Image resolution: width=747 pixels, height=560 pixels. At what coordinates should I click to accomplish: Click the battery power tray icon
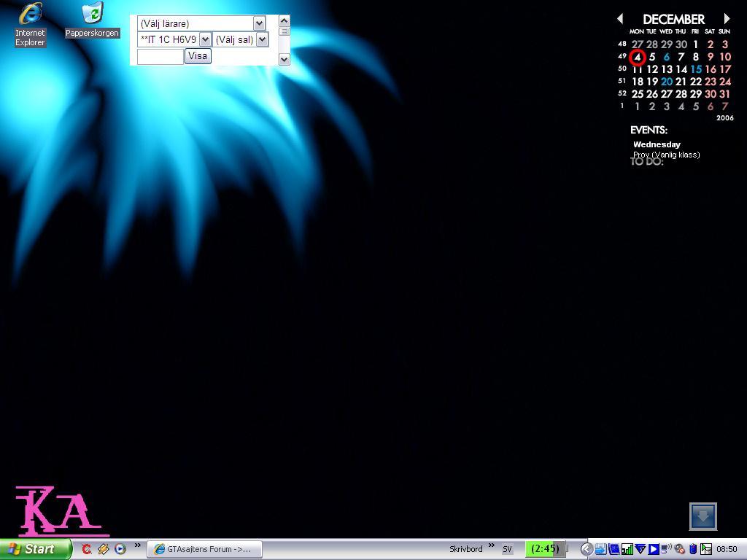[693, 549]
